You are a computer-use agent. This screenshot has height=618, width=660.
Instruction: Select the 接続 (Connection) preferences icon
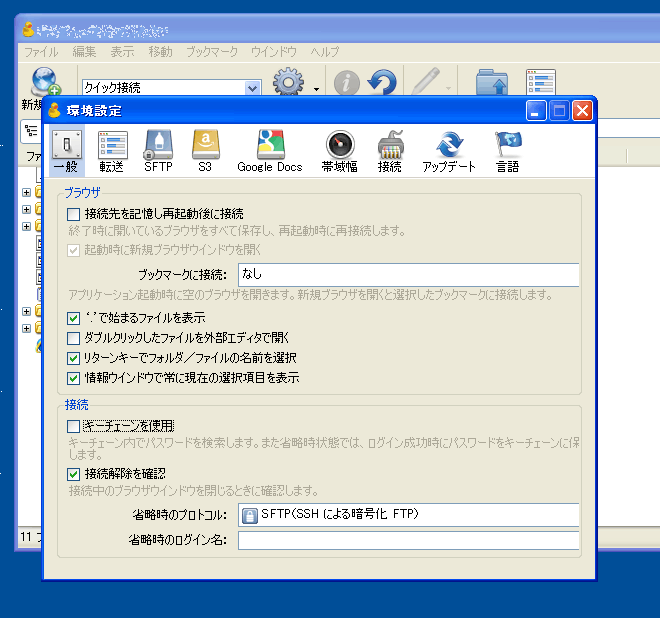tap(390, 151)
